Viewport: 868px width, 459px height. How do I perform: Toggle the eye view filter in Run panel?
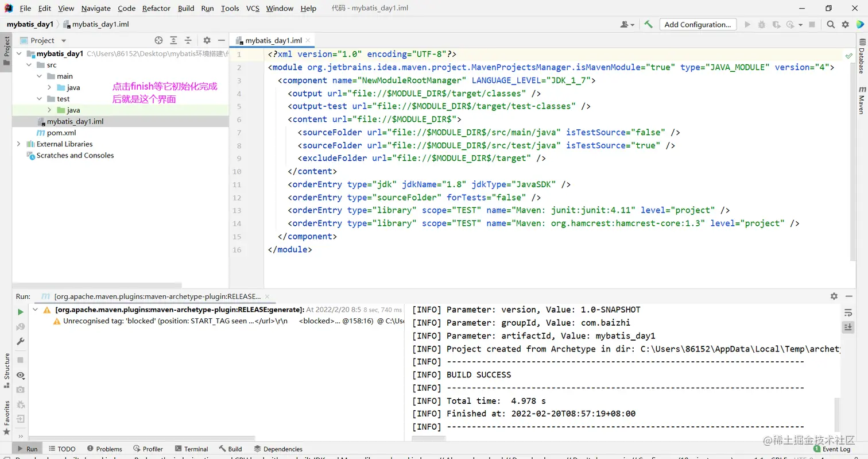click(x=20, y=375)
